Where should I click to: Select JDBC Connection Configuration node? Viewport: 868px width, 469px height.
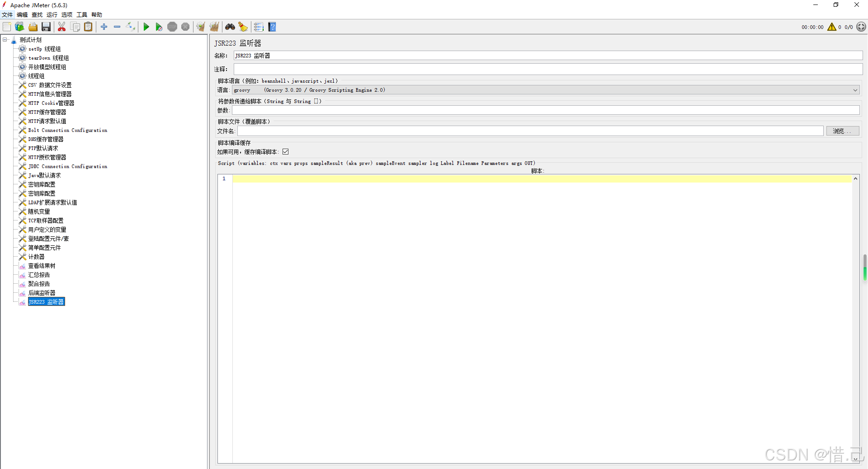click(x=68, y=166)
